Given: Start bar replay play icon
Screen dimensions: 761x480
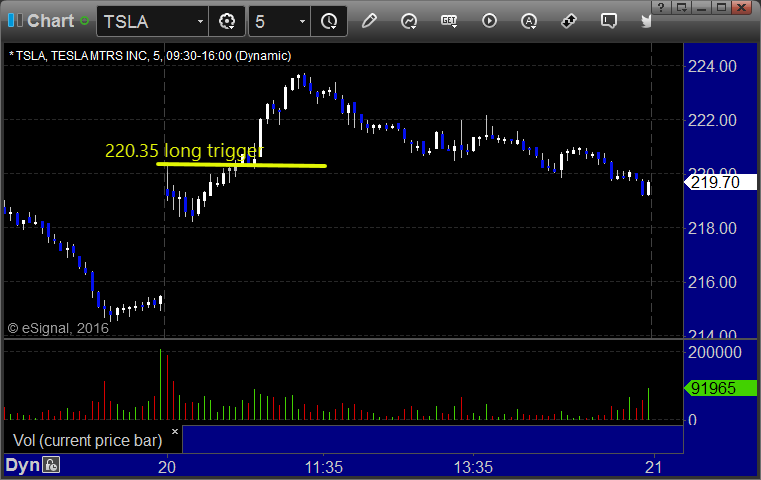Looking at the screenshot, I should coord(489,21).
